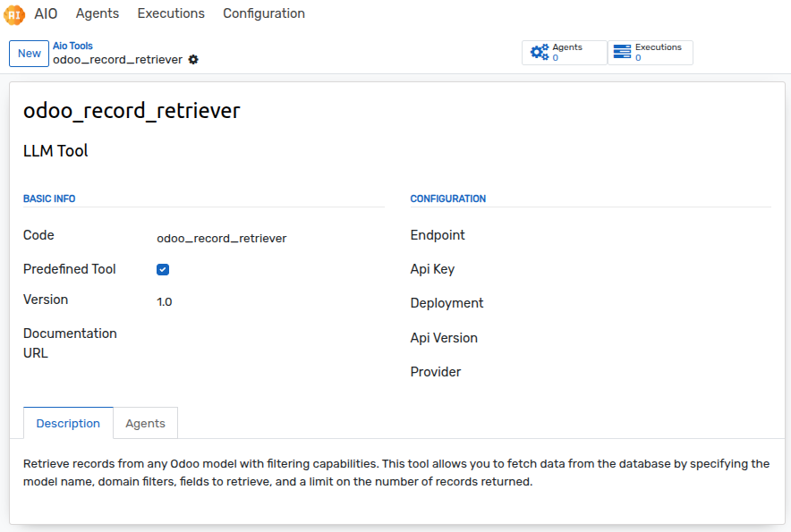Switch to the Description tab
791x532 pixels.
click(x=68, y=423)
